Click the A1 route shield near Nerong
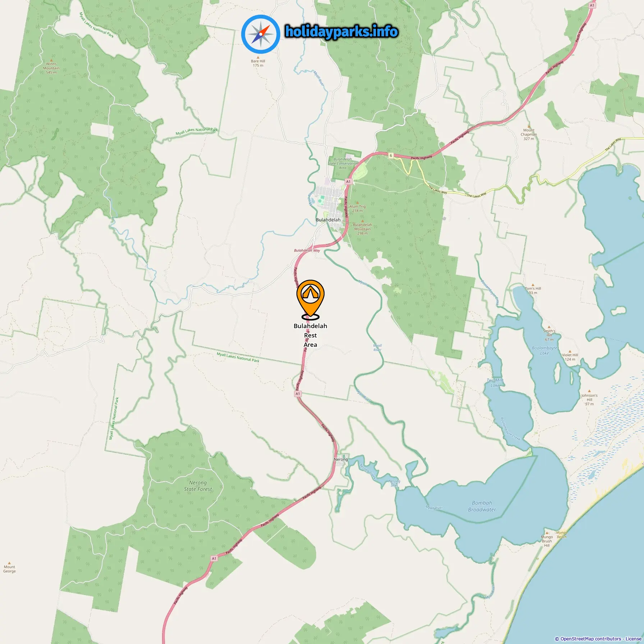644x644 pixels. (x=298, y=394)
